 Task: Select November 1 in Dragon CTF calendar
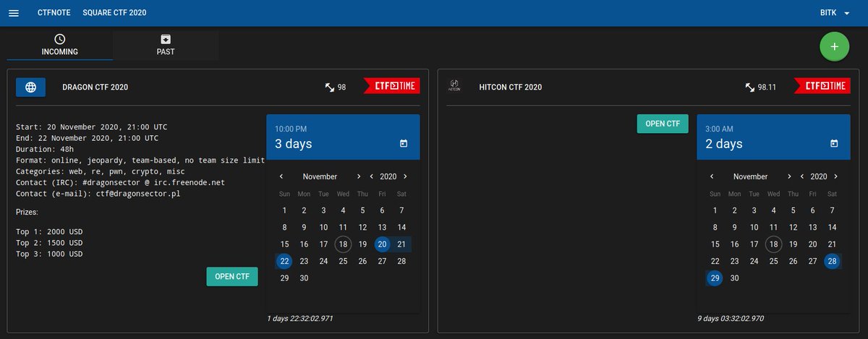point(284,210)
